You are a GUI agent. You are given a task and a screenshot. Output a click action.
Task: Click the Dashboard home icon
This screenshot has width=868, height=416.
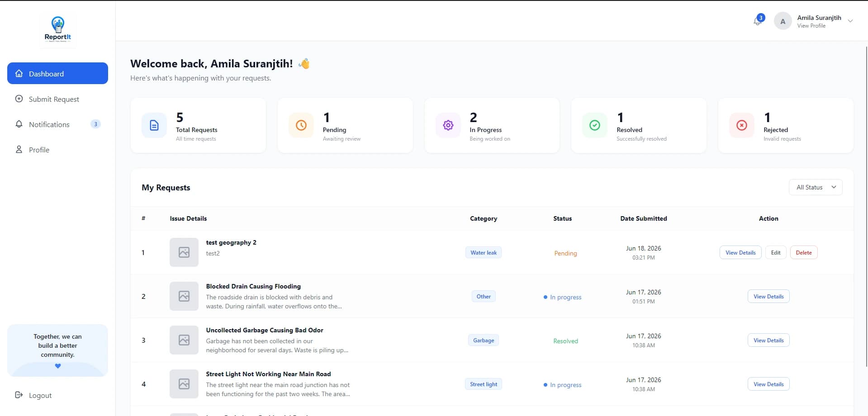coord(19,73)
